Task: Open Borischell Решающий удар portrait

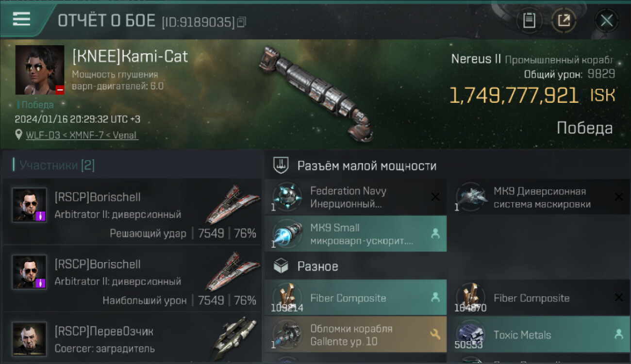Action: click(30, 205)
